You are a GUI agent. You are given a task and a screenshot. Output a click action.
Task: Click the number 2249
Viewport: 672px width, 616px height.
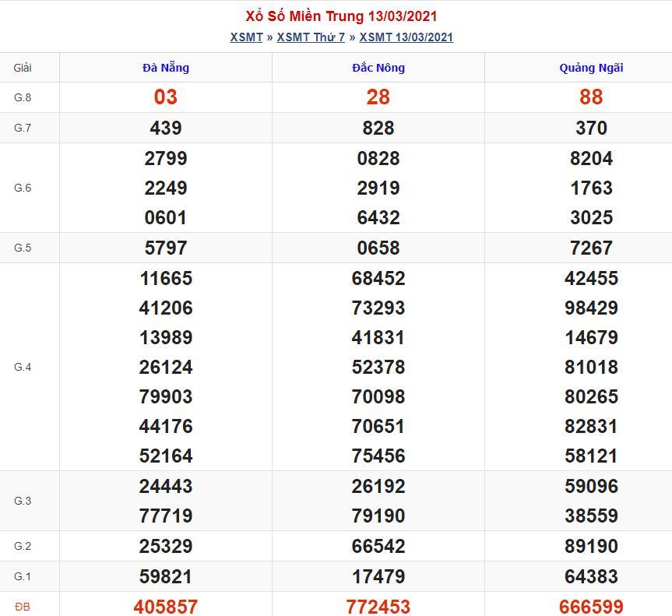point(166,188)
